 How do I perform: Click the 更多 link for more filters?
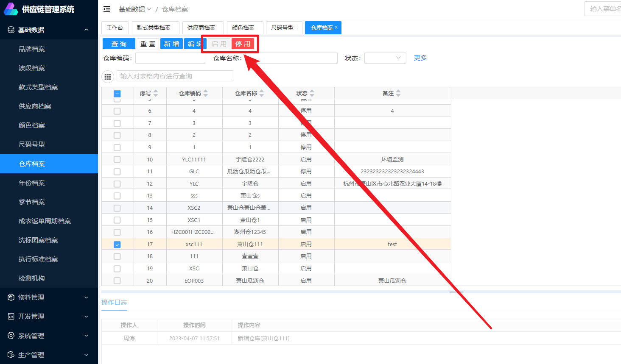click(x=420, y=58)
